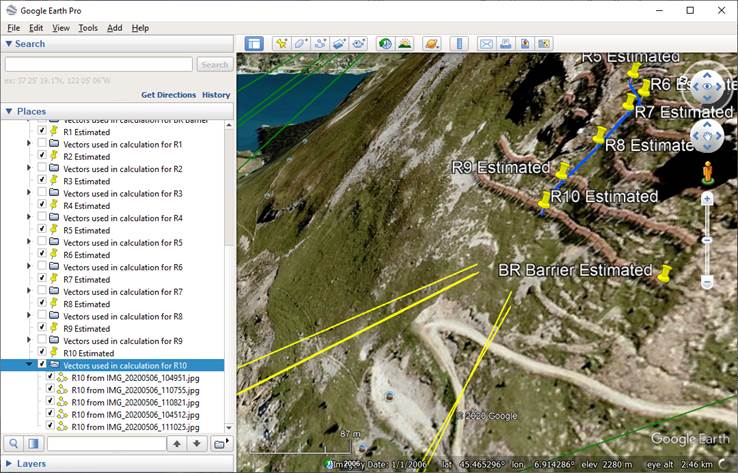This screenshot has width=738, height=473.
Task: Click the BR Barrier Estimated pushpin on map
Action: 664,274
